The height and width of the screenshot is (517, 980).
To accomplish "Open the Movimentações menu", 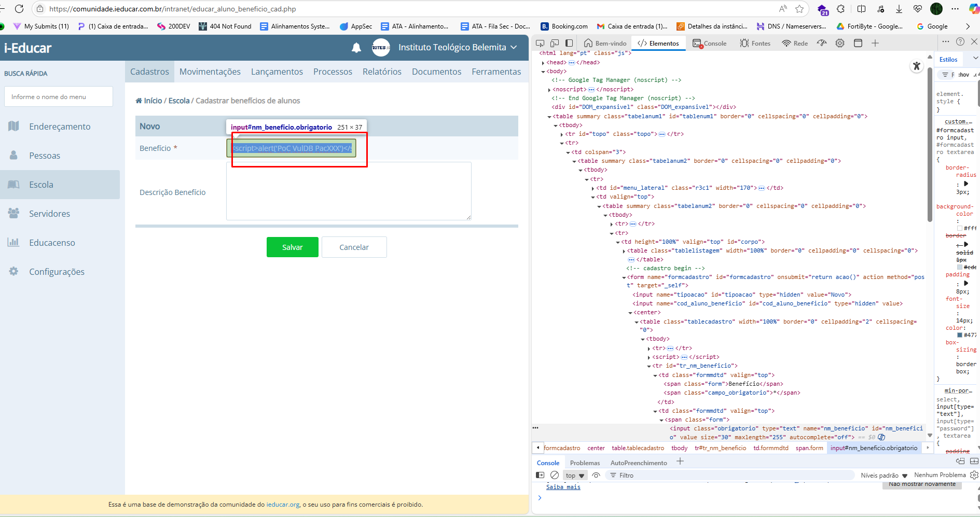I will point(210,72).
